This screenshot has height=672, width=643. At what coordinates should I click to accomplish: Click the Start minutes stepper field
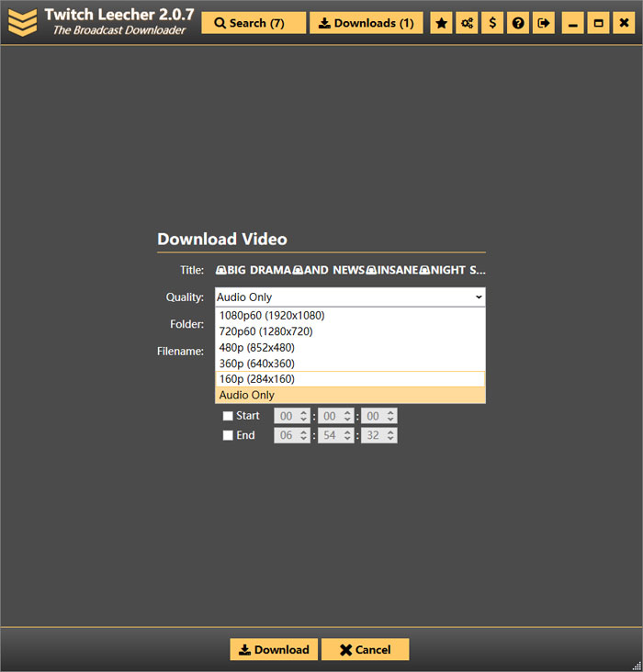[335, 416]
